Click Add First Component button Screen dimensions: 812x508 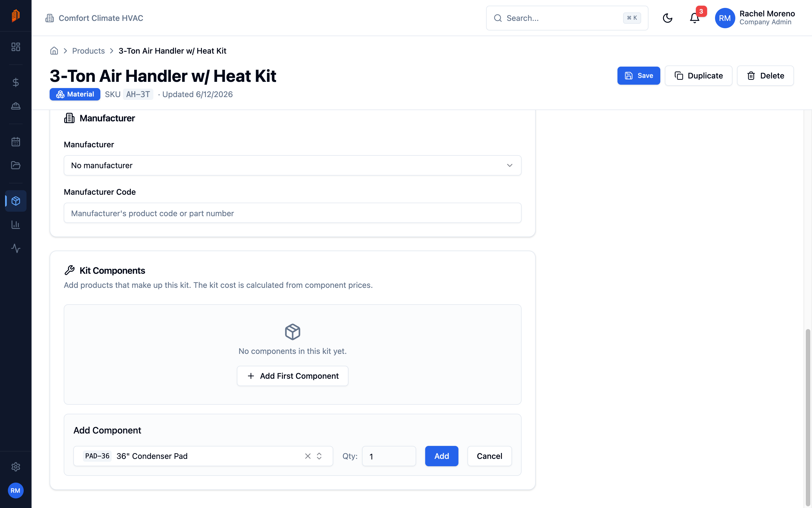(292, 376)
